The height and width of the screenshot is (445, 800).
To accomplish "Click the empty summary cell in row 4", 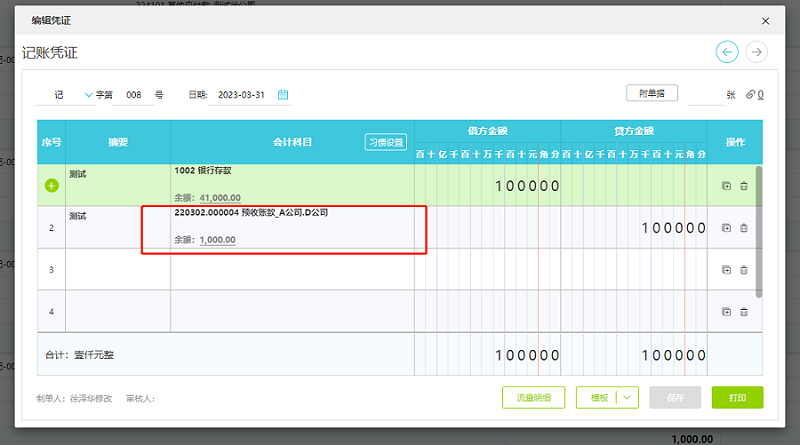I will click(x=118, y=311).
